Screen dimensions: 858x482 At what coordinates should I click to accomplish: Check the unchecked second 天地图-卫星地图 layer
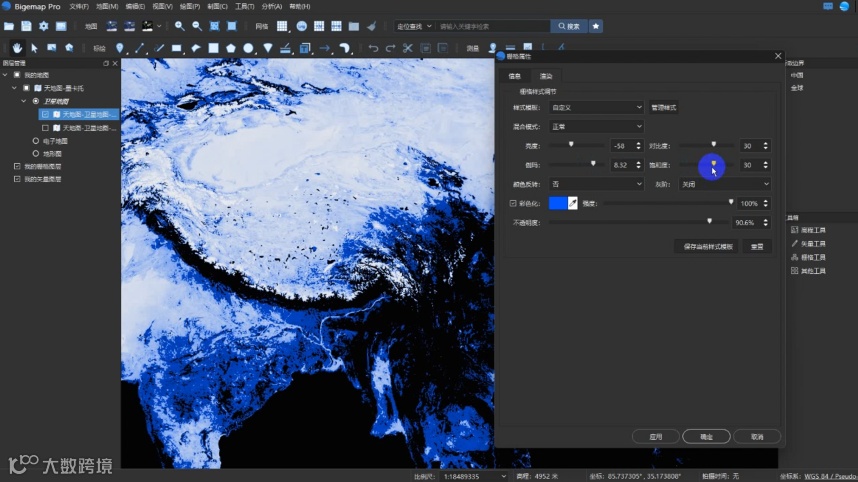pos(45,128)
